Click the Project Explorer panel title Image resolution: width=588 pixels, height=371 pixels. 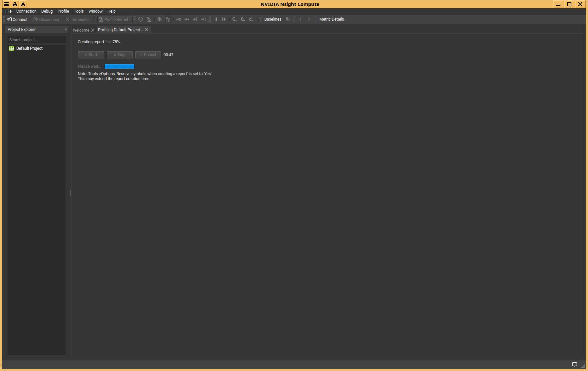(22, 30)
